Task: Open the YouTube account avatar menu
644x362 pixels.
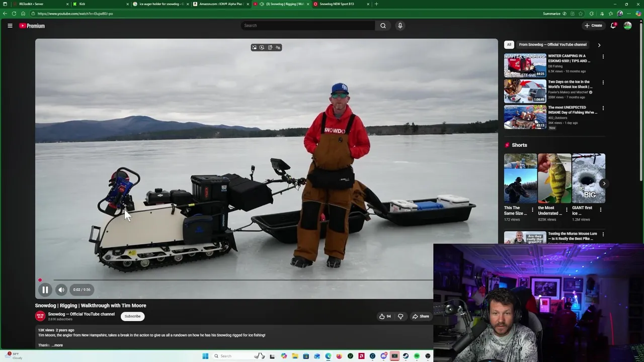Action: point(627,26)
